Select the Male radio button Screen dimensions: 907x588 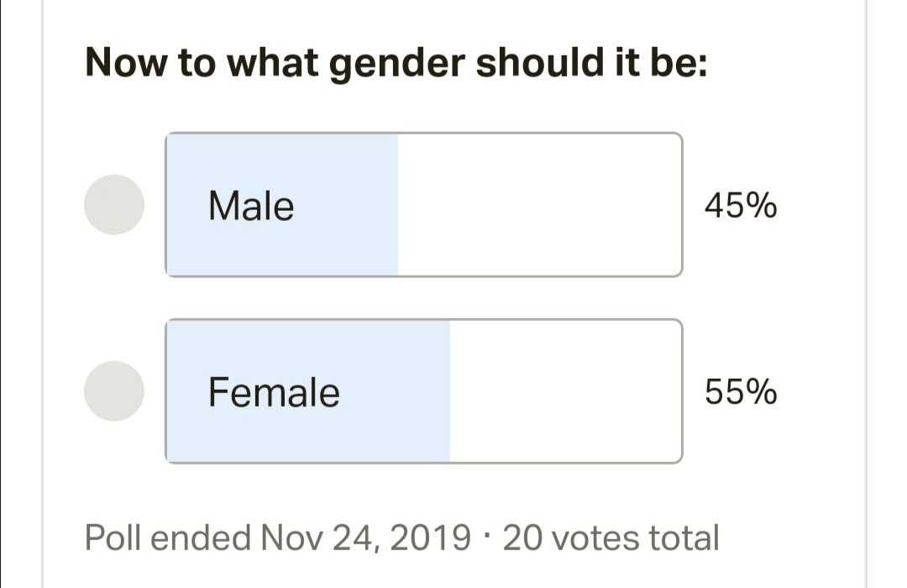click(x=114, y=205)
